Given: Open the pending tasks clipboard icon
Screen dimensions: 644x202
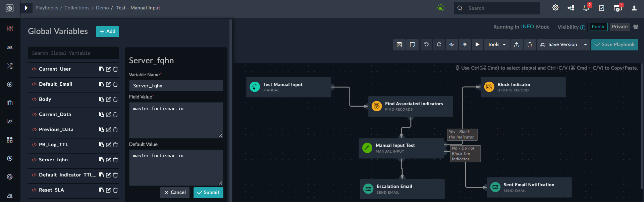Looking at the screenshot, I should (601, 8).
